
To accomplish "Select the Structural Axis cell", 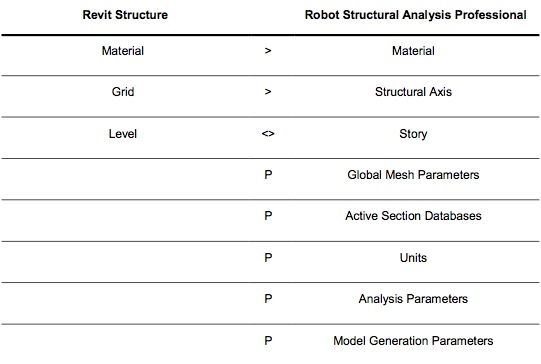I will coord(413,92).
